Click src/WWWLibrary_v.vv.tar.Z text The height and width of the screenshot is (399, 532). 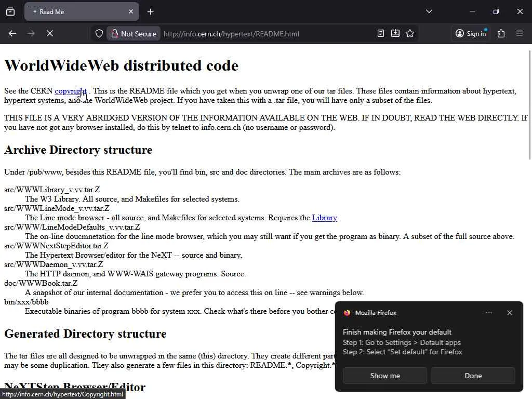point(52,190)
